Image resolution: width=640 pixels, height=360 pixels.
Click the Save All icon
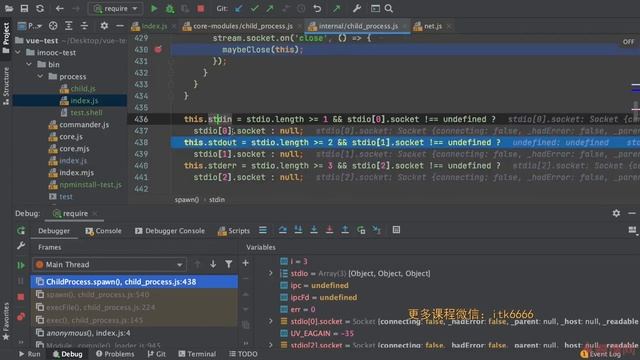point(24,9)
